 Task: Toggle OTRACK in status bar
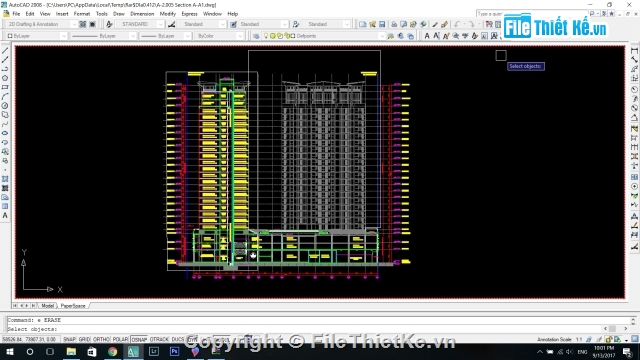[159, 340]
